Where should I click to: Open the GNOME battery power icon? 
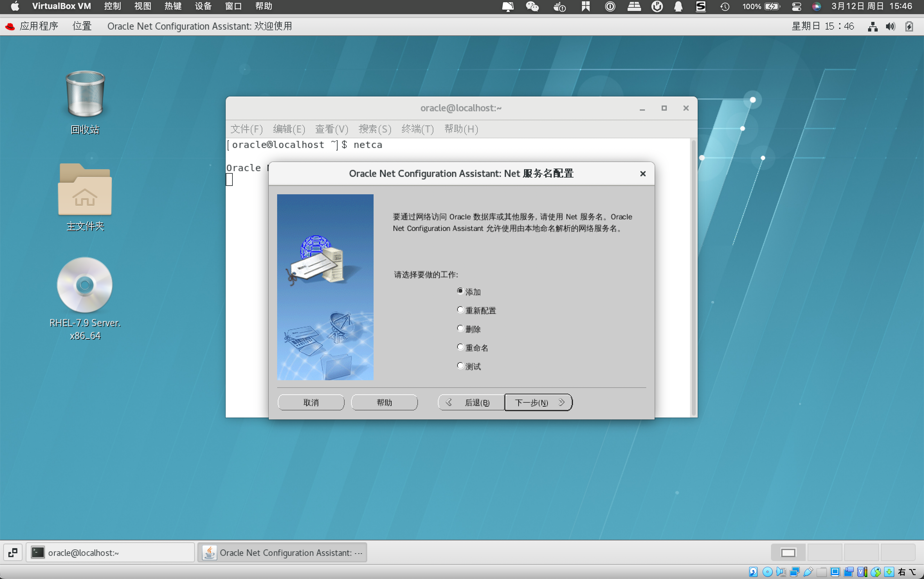909,26
